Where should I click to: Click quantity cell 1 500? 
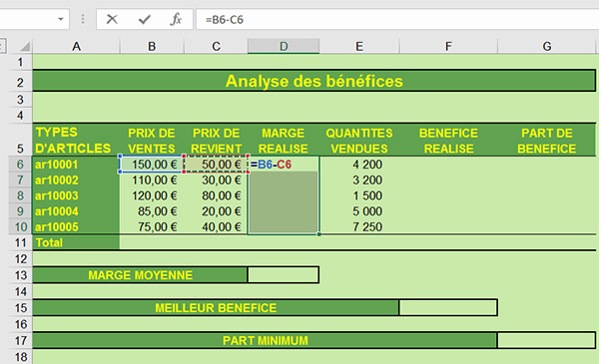tap(359, 195)
